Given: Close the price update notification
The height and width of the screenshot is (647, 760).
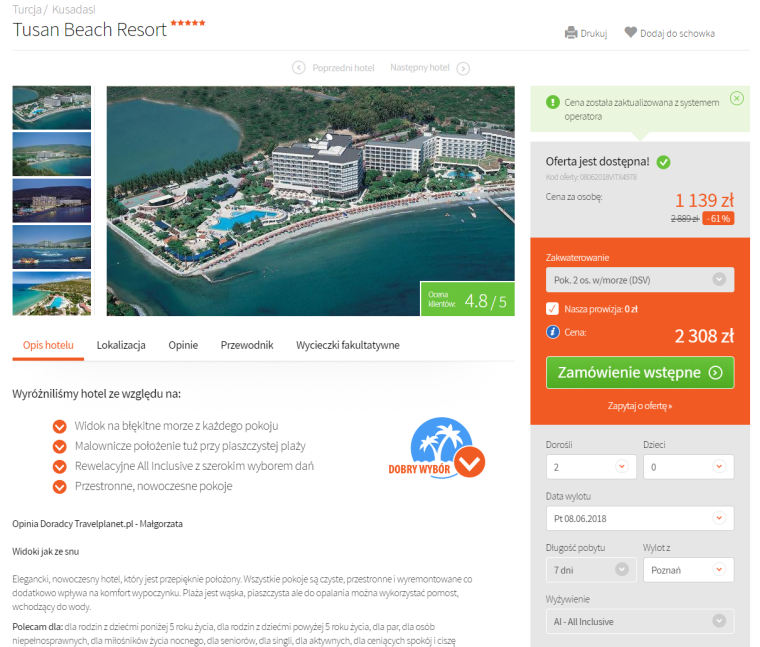Looking at the screenshot, I should [x=737, y=98].
